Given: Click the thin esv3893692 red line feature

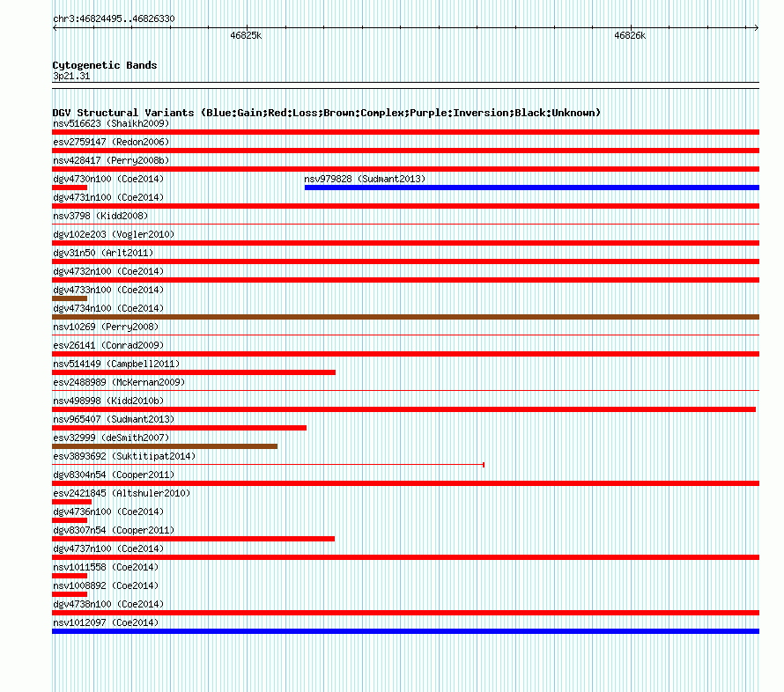Looking at the screenshot, I should [x=268, y=465].
